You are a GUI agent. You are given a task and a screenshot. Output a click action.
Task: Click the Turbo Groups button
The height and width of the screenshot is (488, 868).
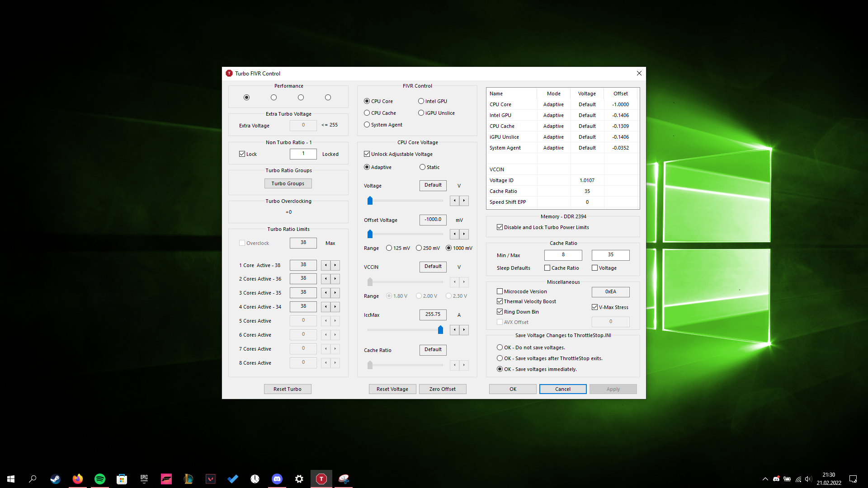pos(288,183)
